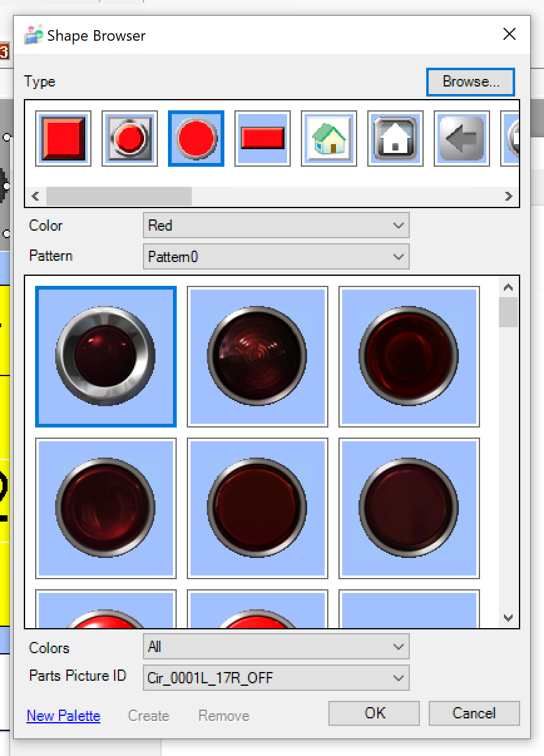Select the chrome-ringed dark red lamp thumbnail

coord(106,356)
